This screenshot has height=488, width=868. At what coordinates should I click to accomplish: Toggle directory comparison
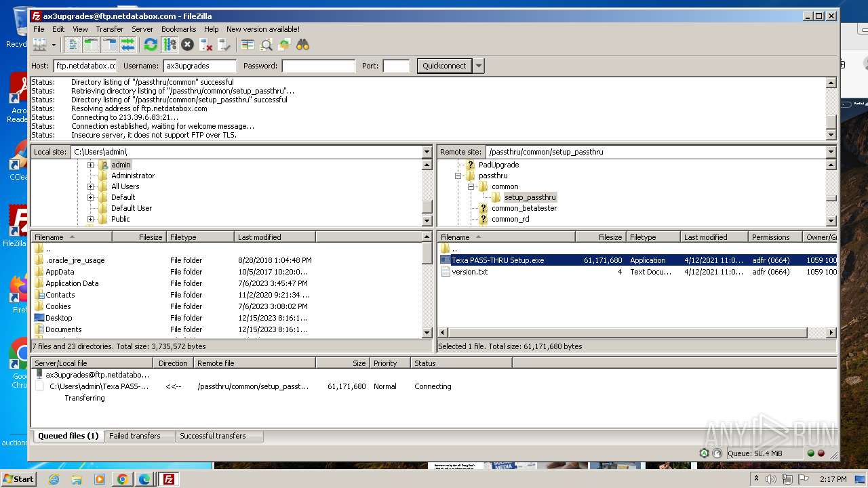click(x=267, y=45)
